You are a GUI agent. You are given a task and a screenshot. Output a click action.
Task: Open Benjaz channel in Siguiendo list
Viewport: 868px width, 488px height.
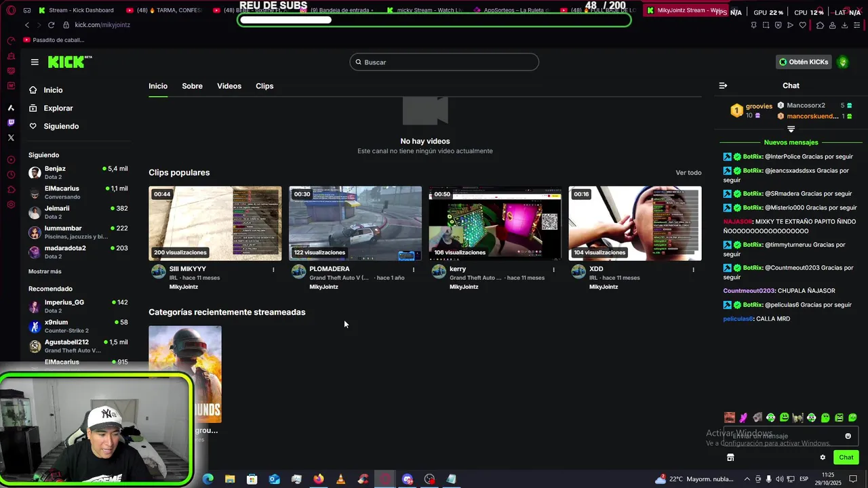(x=78, y=173)
